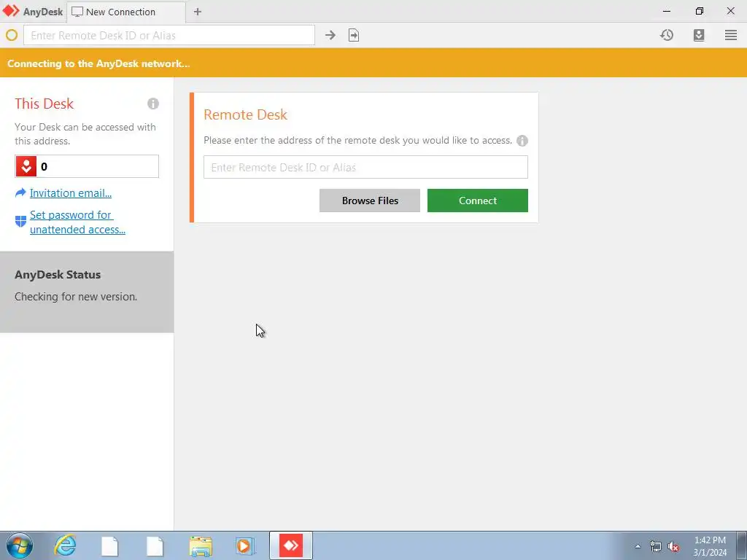Open a new tab with plus button
Viewport: 747px width, 560px height.
[x=197, y=12]
